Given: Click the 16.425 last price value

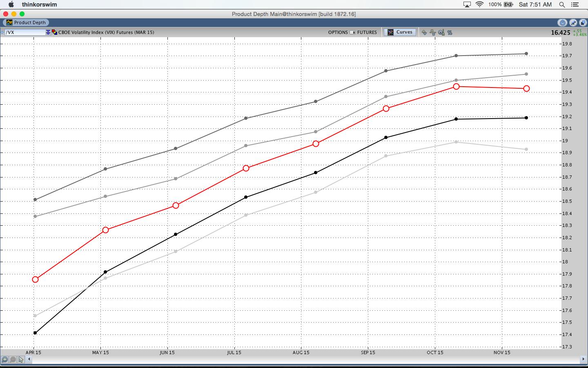Looking at the screenshot, I should (x=560, y=33).
